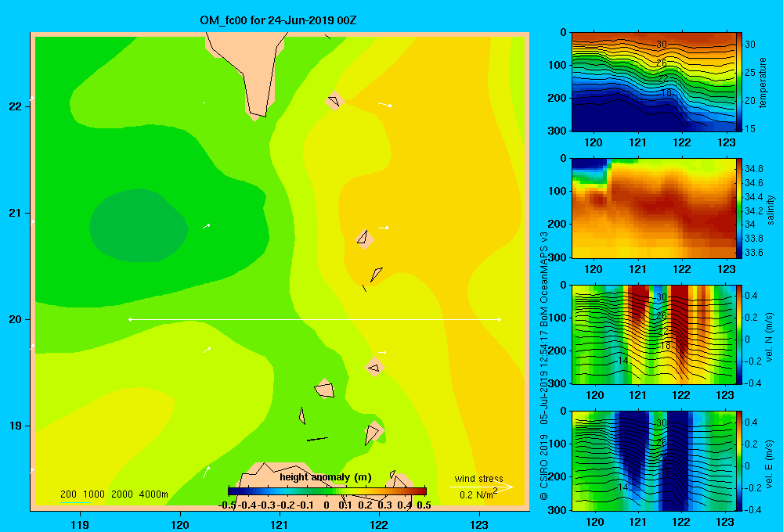Viewport: 783px width, 532px height.
Task: Click the '1000' depth contour legend label
Action: coord(94,494)
